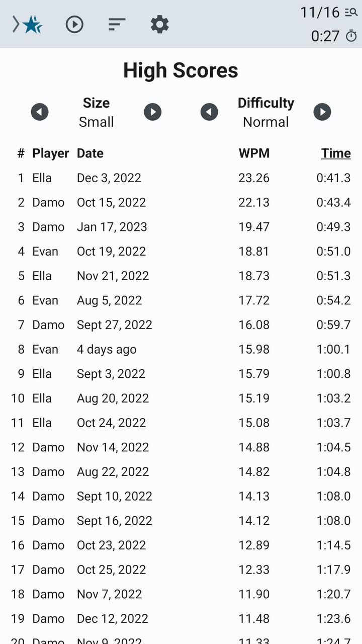Image resolution: width=362 pixels, height=644 pixels.
Task: Open the sort list icon in toolbar
Action: (x=117, y=24)
